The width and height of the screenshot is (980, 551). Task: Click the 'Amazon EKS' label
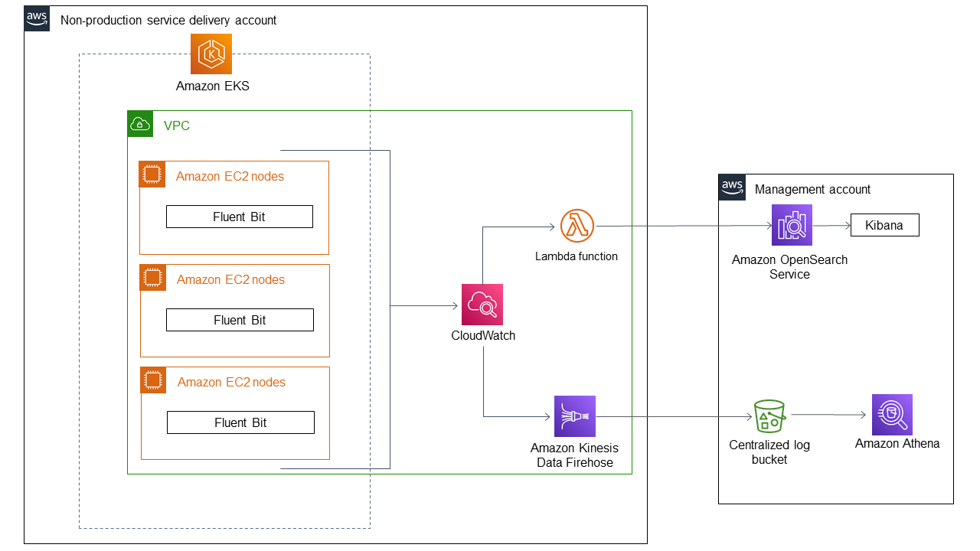click(x=213, y=86)
